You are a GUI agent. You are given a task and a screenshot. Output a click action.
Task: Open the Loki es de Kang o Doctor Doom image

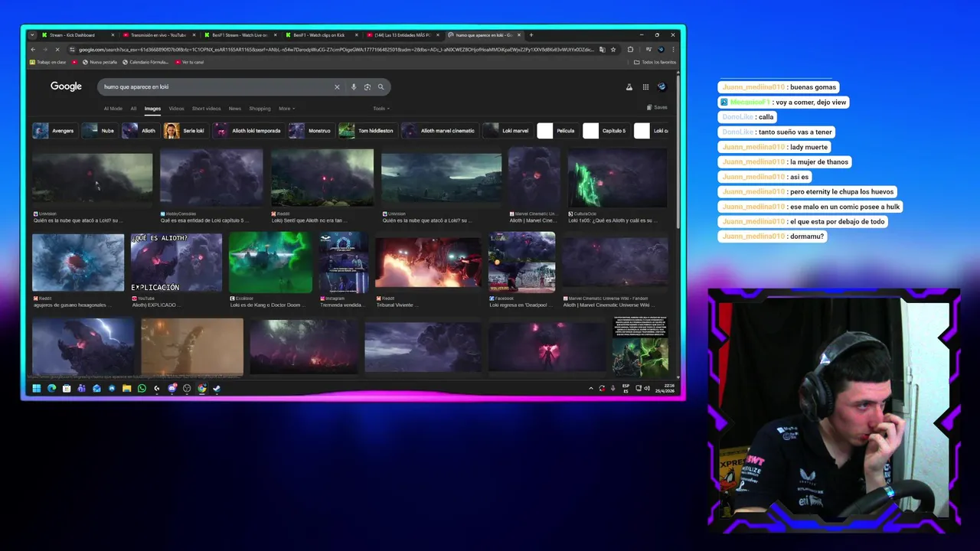(270, 262)
